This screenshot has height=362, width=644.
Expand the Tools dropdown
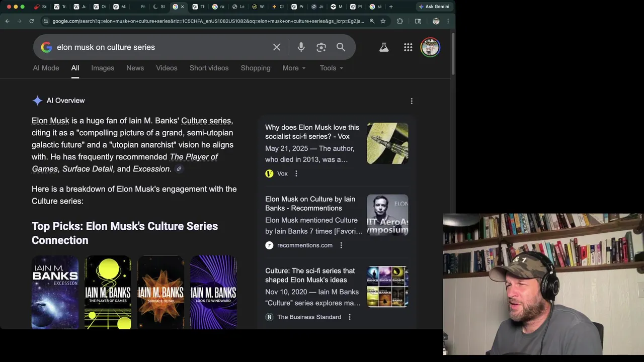click(332, 68)
